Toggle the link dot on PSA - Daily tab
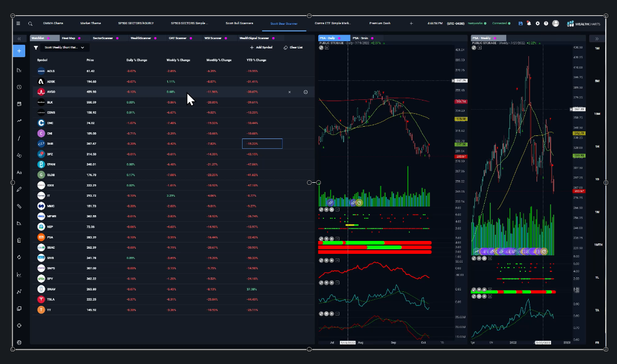This screenshot has width=617, height=364. coord(339,38)
